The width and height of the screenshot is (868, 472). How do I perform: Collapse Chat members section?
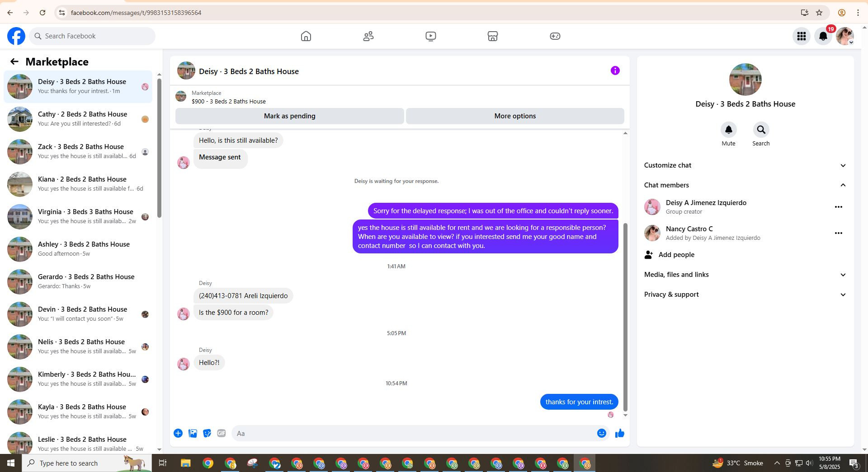point(745,185)
